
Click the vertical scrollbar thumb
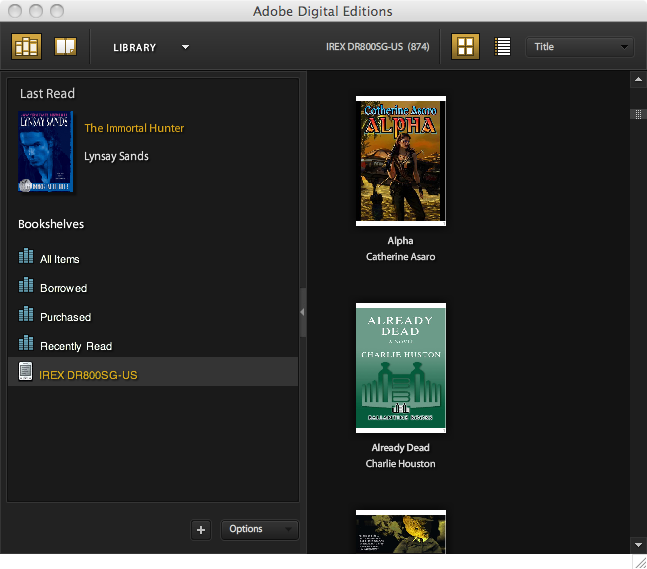[x=638, y=114]
